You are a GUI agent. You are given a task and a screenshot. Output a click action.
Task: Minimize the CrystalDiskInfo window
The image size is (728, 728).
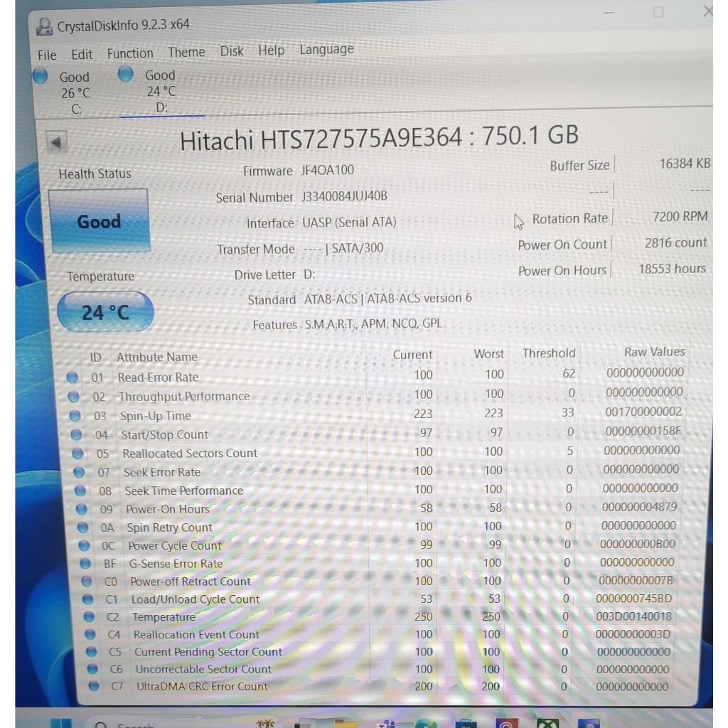pos(609,13)
